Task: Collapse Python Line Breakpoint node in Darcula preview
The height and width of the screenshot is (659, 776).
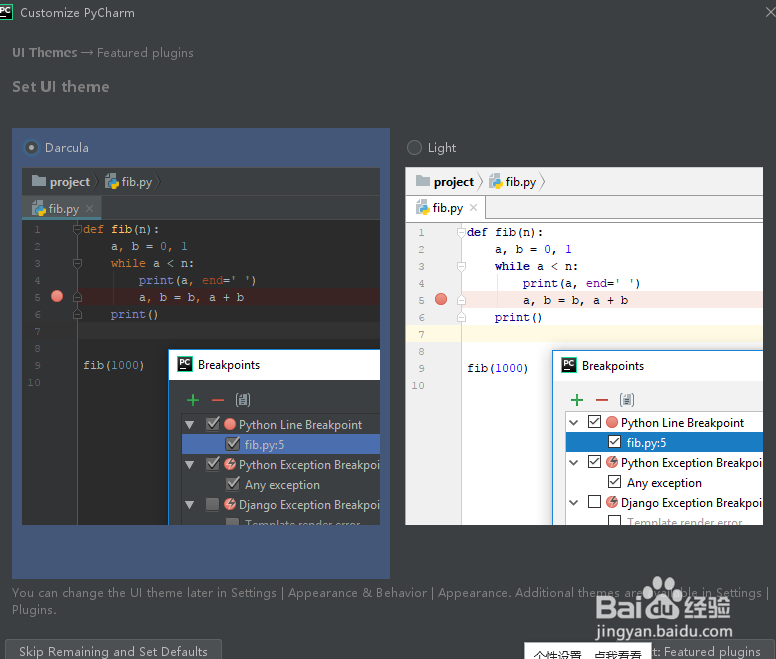Action: 190,424
